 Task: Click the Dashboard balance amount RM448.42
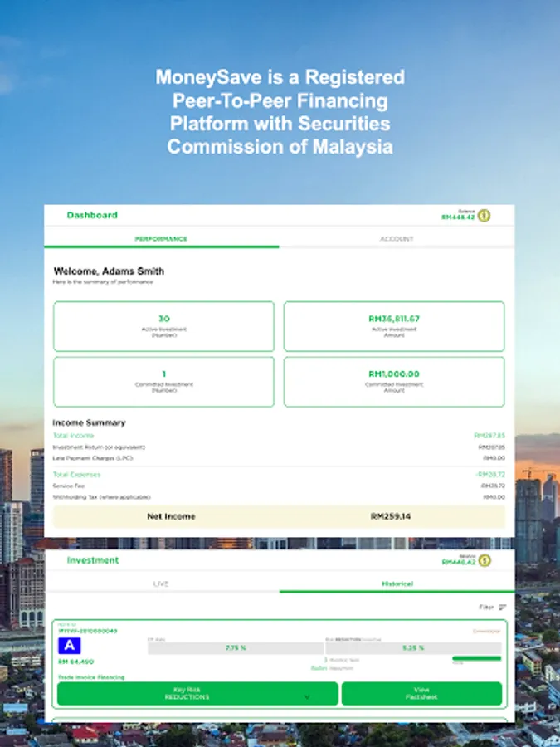click(x=458, y=217)
